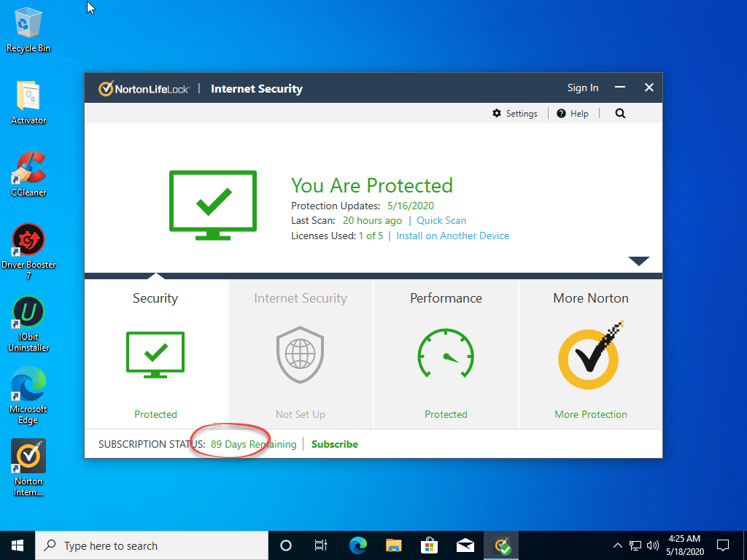Click the NortonLifeLock logo

tap(144, 88)
